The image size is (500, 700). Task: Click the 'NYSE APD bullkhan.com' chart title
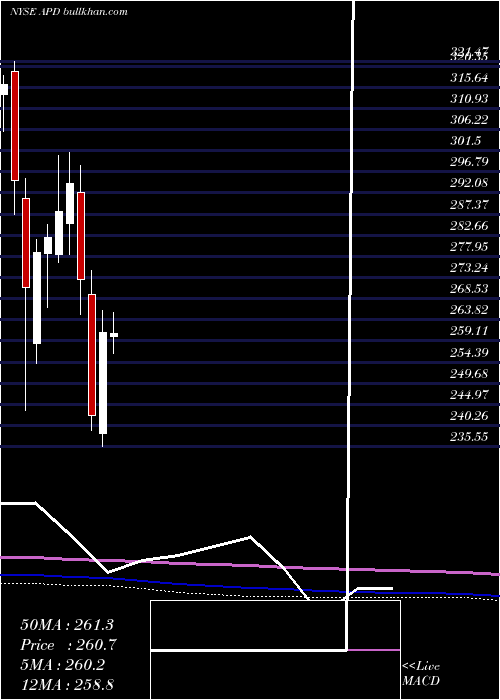coord(69,12)
